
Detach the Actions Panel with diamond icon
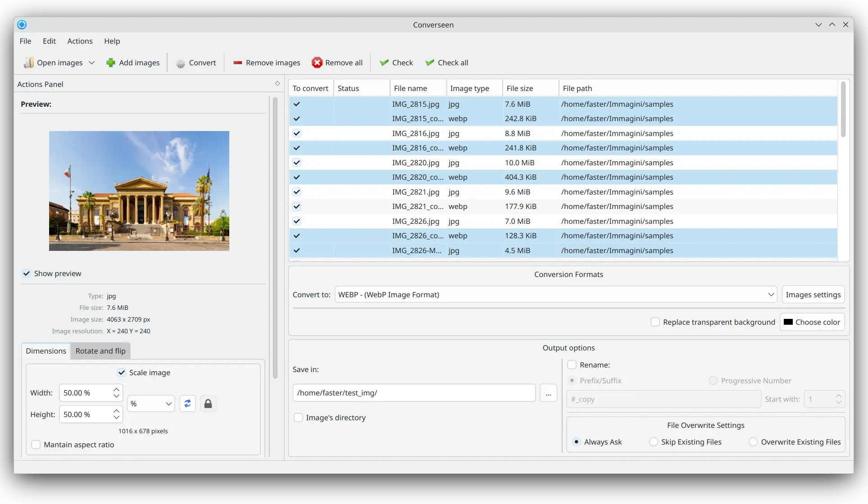pyautogui.click(x=277, y=83)
